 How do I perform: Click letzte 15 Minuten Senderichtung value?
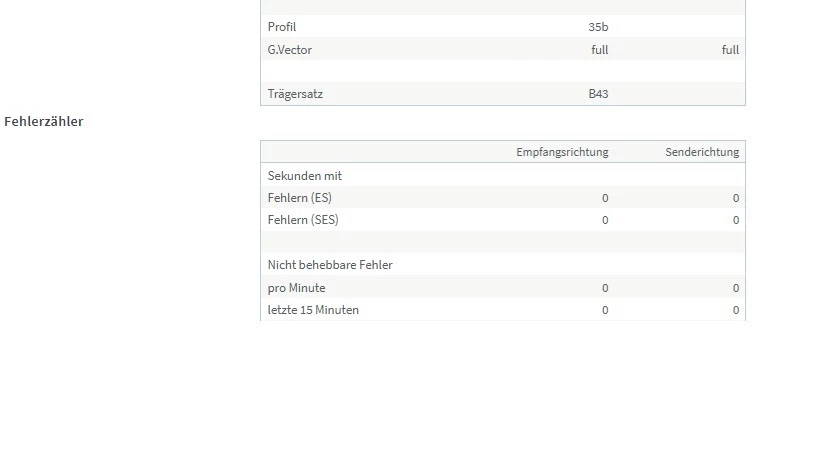pos(736,310)
